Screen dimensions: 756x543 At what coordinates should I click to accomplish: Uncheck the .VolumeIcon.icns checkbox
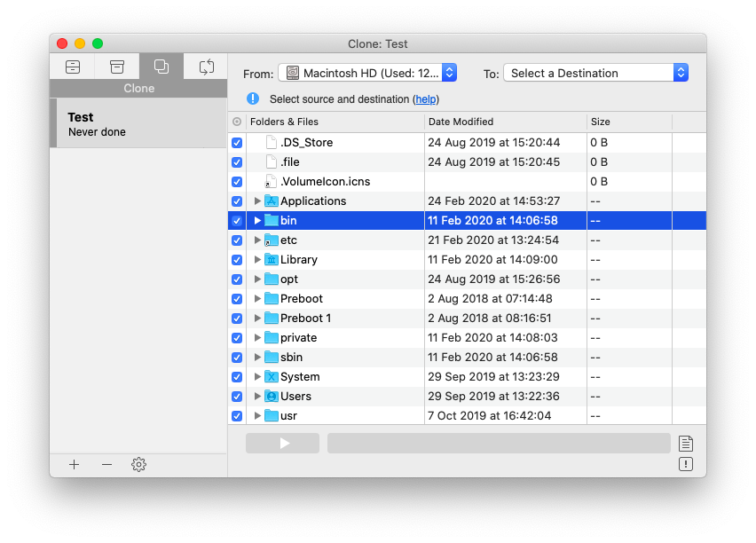[237, 182]
